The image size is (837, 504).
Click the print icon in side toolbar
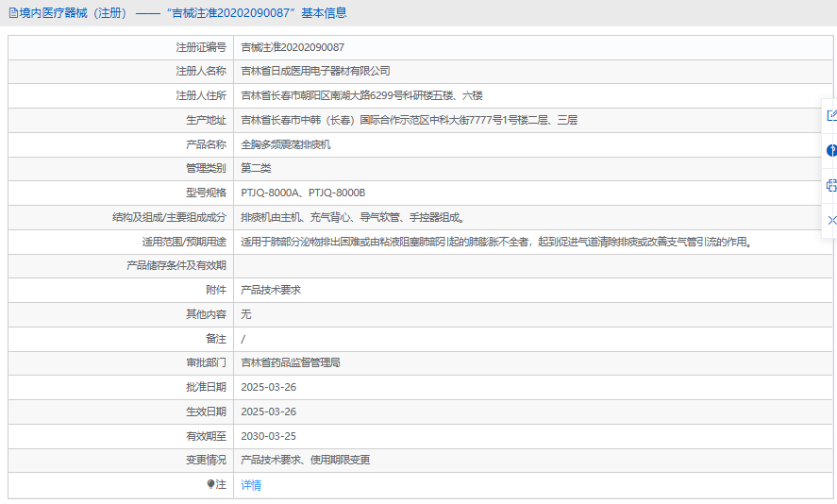click(x=831, y=186)
